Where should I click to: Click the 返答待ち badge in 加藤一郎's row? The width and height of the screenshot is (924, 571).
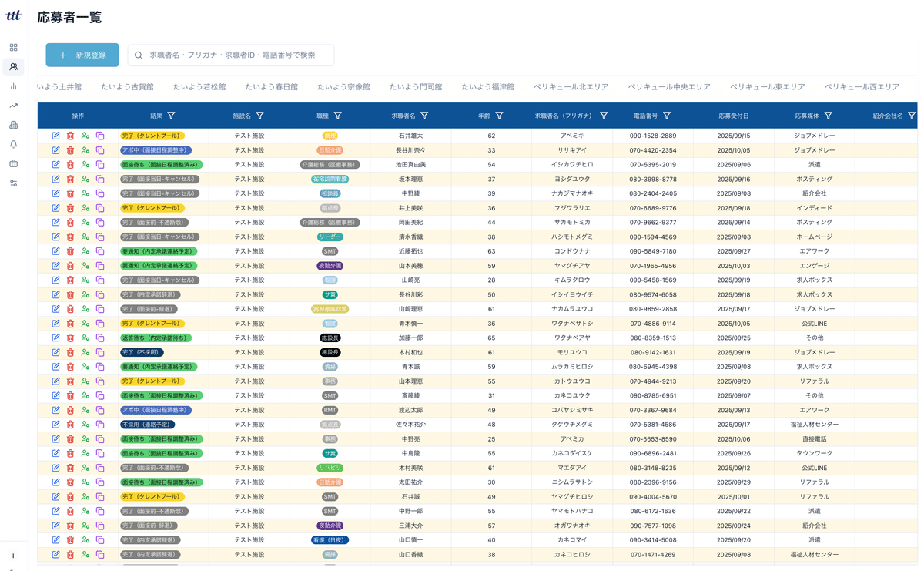click(156, 338)
